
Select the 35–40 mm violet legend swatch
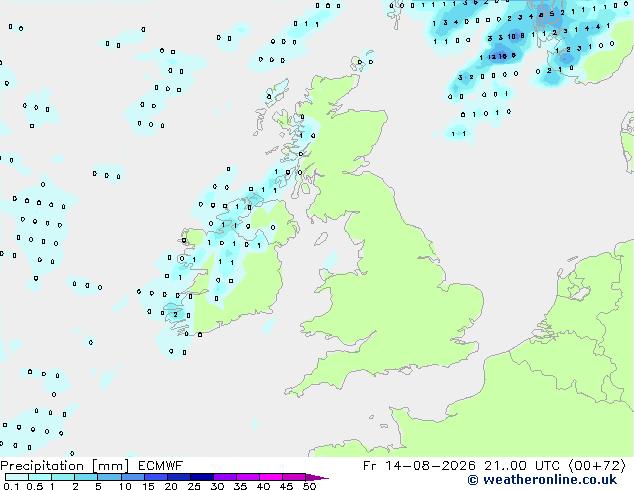[247, 477]
